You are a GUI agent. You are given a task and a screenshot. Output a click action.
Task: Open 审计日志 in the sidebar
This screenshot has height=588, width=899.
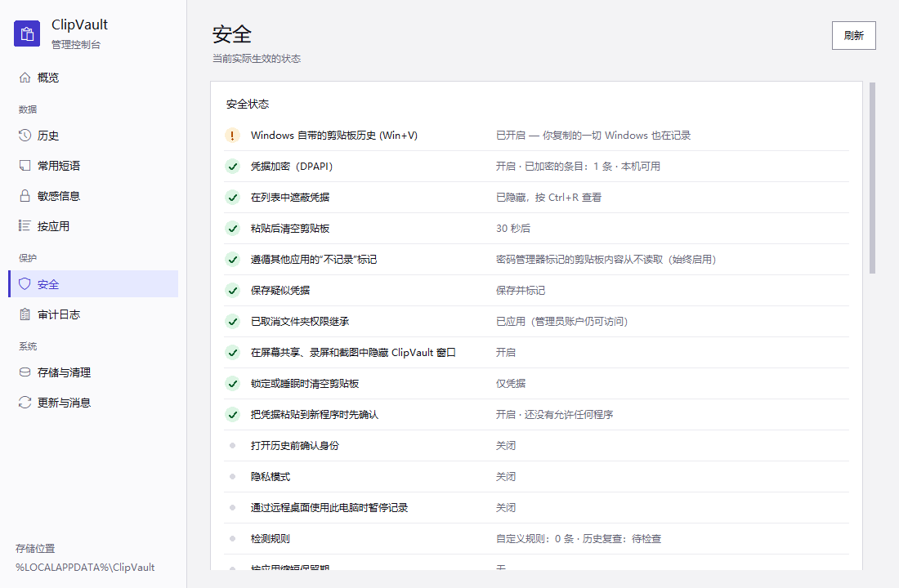click(93, 314)
